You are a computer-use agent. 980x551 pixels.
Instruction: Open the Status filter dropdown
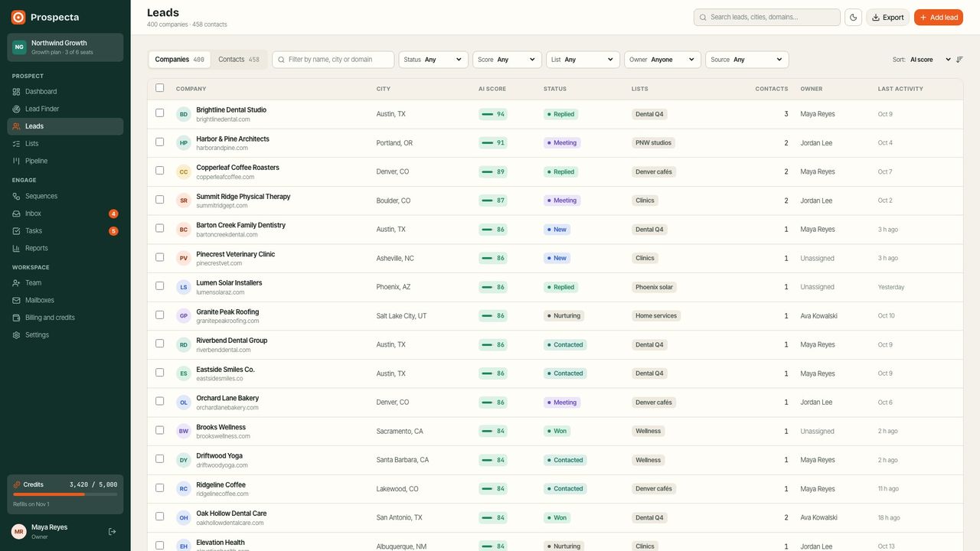(x=433, y=60)
